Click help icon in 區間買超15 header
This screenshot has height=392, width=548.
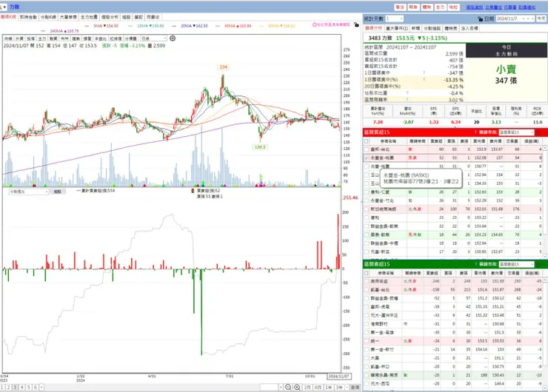(475, 132)
